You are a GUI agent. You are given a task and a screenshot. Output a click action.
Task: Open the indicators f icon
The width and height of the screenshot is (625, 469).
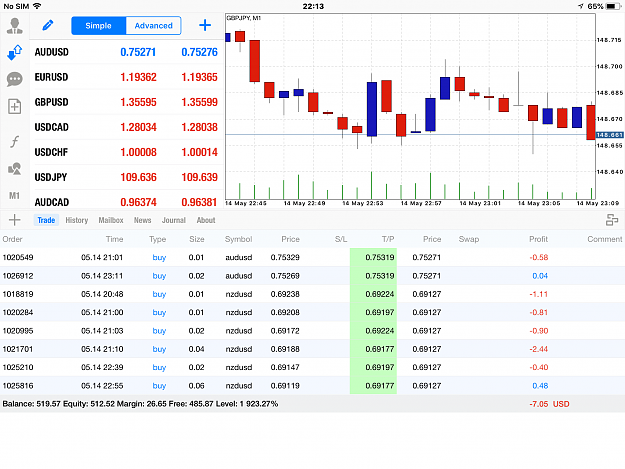coord(15,141)
